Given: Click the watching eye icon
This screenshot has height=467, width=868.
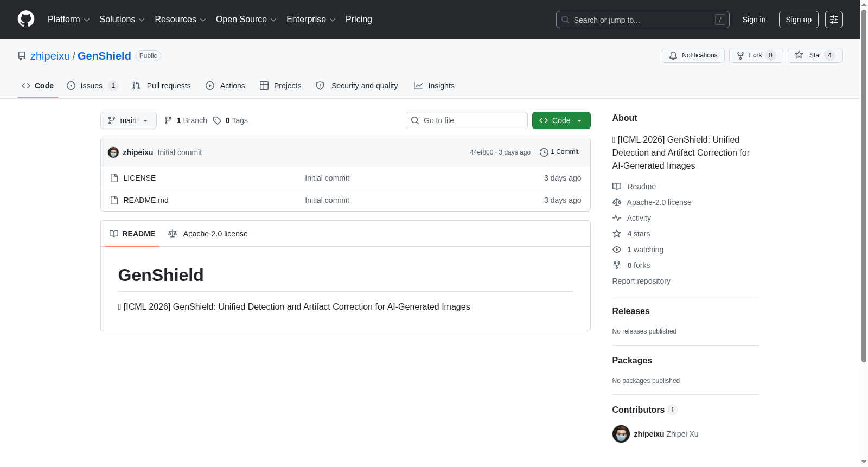Looking at the screenshot, I should [x=617, y=250].
